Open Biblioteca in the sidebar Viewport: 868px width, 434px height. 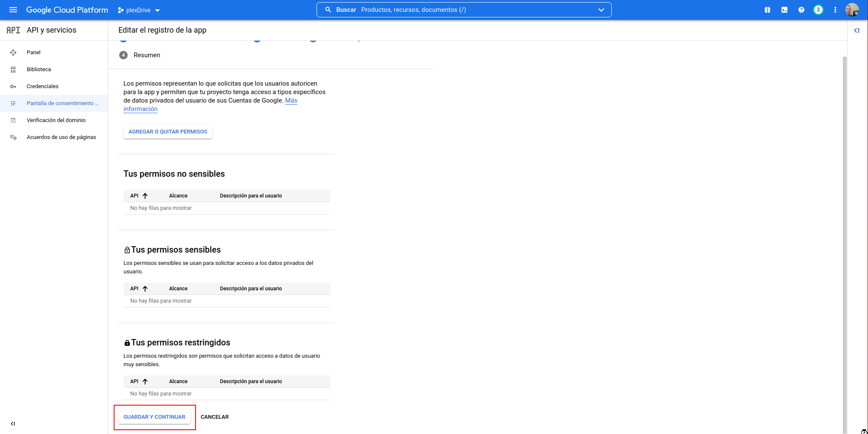pos(39,70)
